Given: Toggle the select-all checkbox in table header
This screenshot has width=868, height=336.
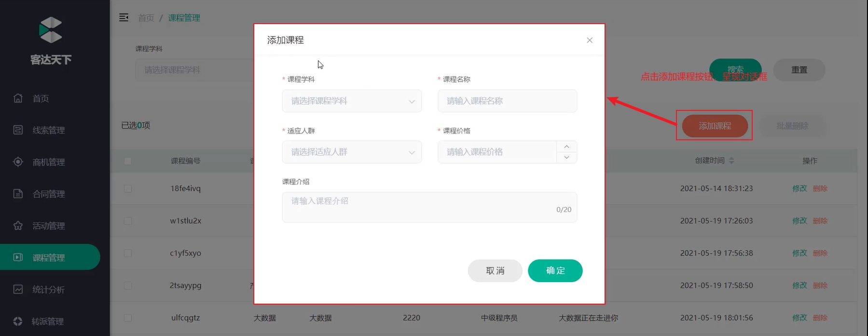Looking at the screenshot, I should click(x=128, y=161).
